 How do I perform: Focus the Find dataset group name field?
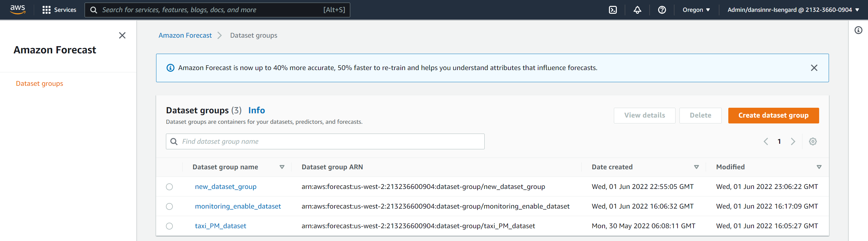point(325,141)
